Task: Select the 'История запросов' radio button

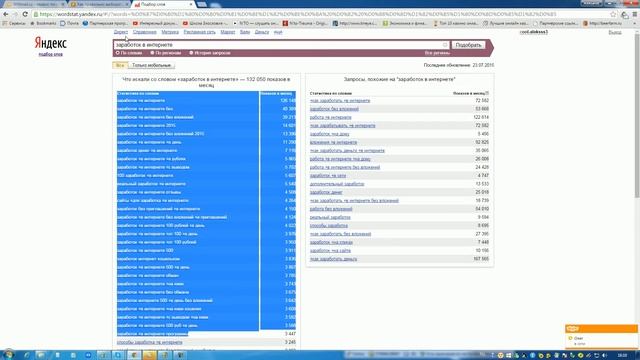Action: (191, 53)
